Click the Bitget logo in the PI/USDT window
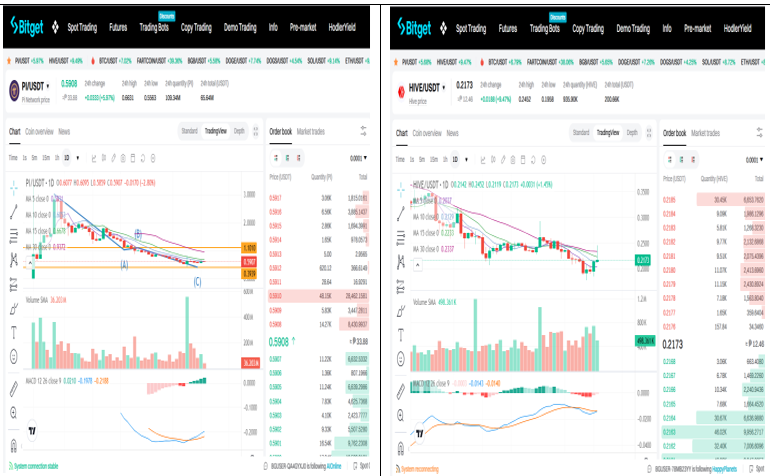This screenshot has height=476, width=770. click(27, 27)
